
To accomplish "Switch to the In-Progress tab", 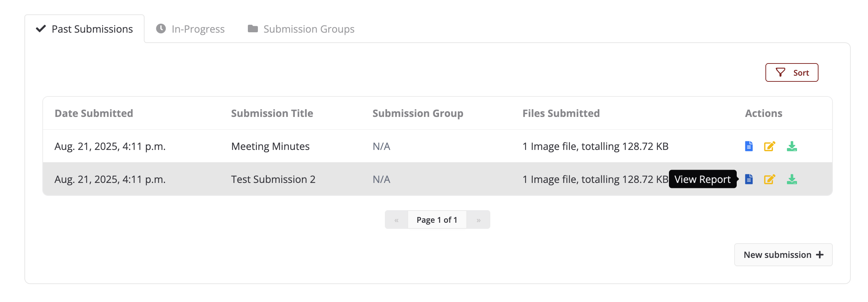I will [190, 29].
